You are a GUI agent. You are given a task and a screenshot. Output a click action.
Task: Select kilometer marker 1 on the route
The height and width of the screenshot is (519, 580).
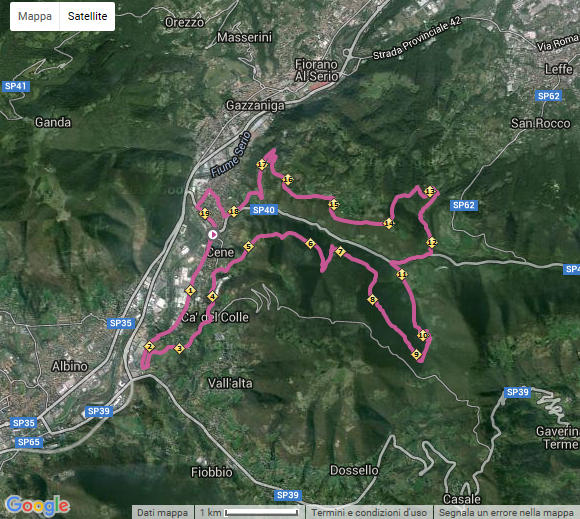[190, 290]
